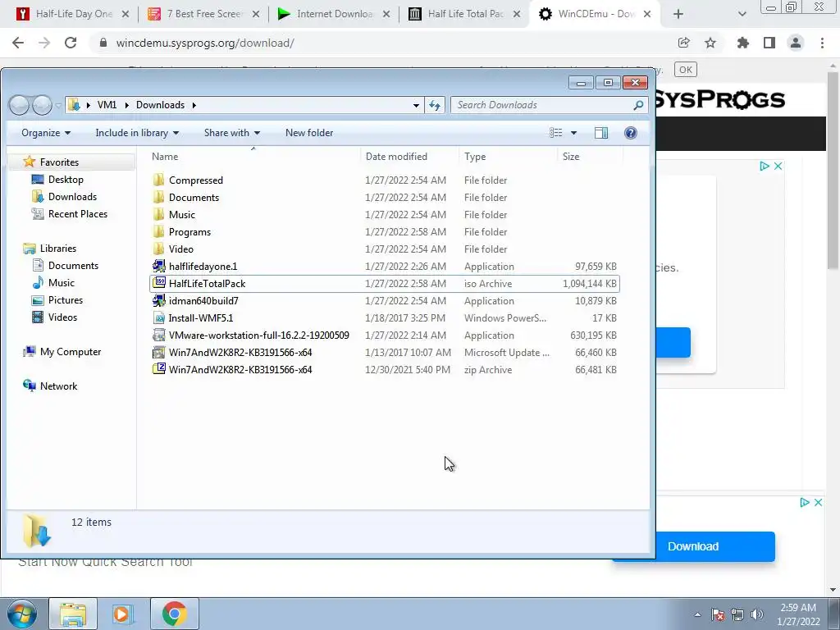Switch to the Half-Life Day One tab
The height and width of the screenshot is (630, 840).
pyautogui.click(x=74, y=14)
